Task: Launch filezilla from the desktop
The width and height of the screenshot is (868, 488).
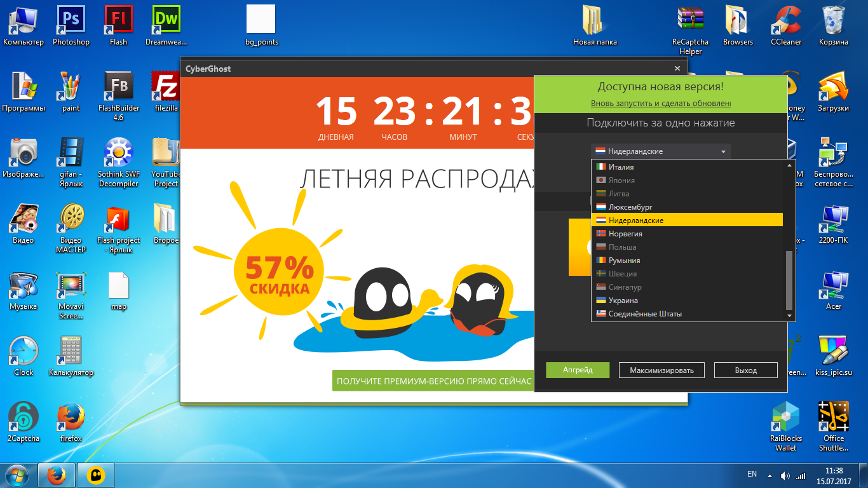Action: point(166,91)
